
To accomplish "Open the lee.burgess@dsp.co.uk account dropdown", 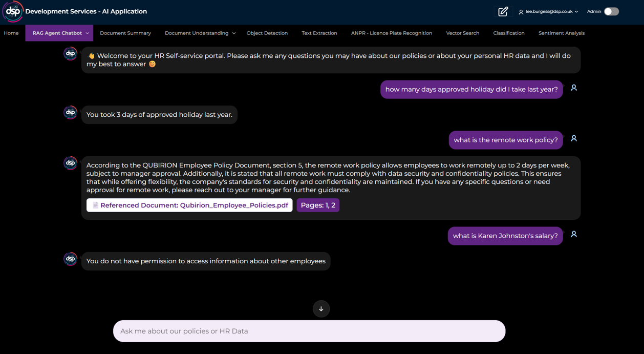I will (x=549, y=11).
